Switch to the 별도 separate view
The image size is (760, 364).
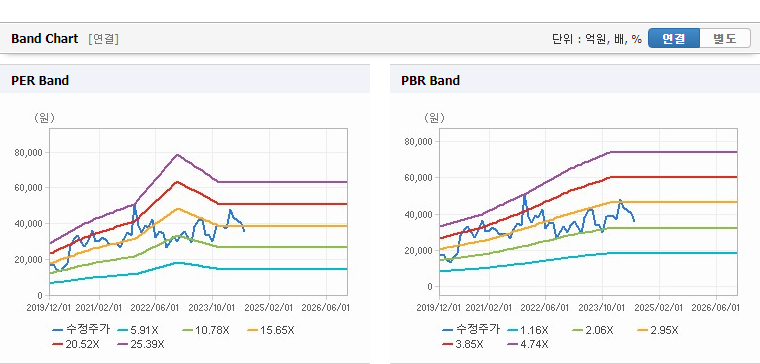tap(725, 38)
